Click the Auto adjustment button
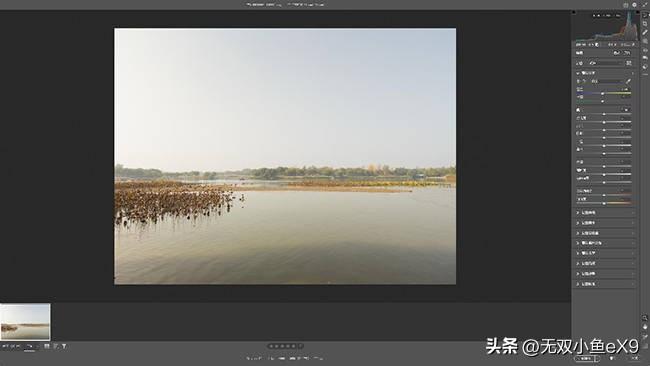 pyautogui.click(x=617, y=53)
